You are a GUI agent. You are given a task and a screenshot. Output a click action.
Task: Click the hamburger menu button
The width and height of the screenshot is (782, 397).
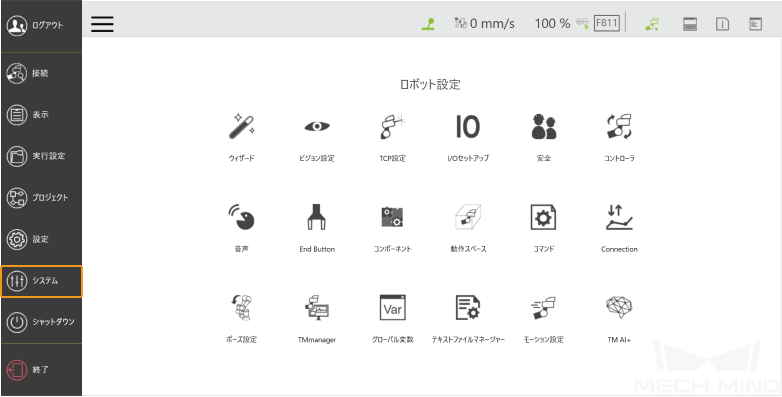click(x=102, y=23)
